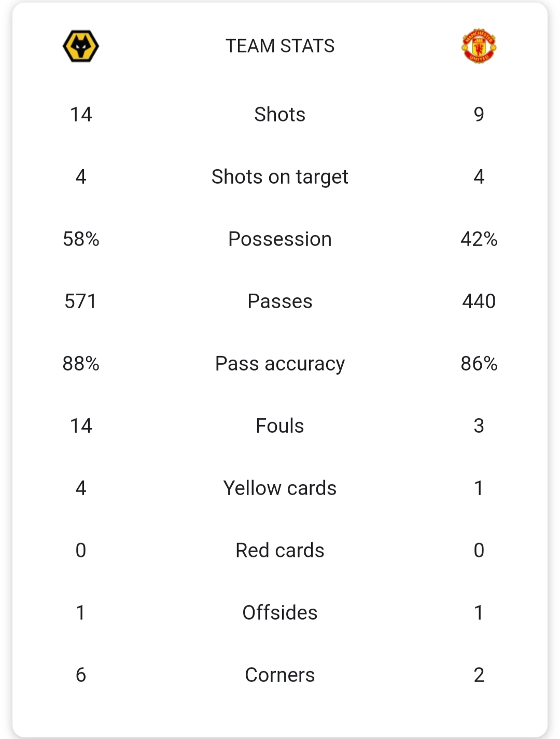Viewport: 560px width, 739px height.
Task: Click Manchester United's 9 shots value
Action: [479, 114]
